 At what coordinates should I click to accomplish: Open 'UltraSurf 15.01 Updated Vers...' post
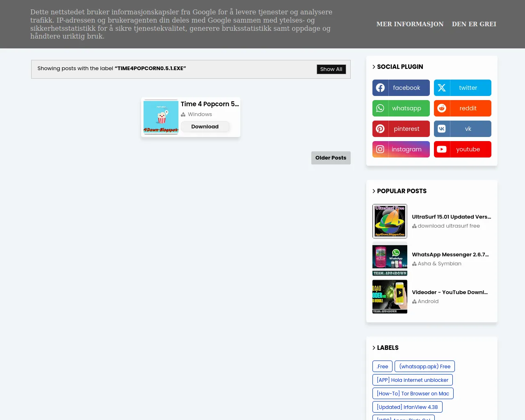point(452,217)
